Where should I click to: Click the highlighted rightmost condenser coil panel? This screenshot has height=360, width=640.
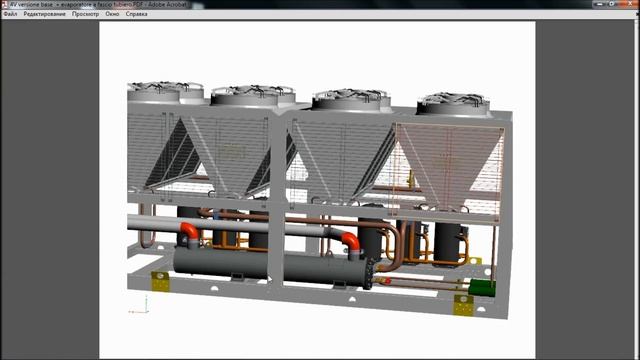[x=448, y=173]
